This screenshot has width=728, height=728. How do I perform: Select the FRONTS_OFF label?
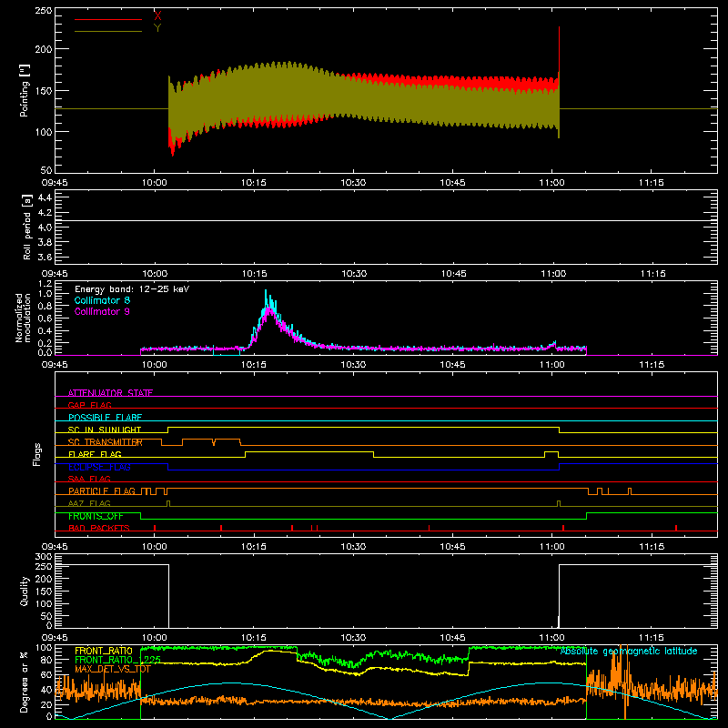point(96,516)
